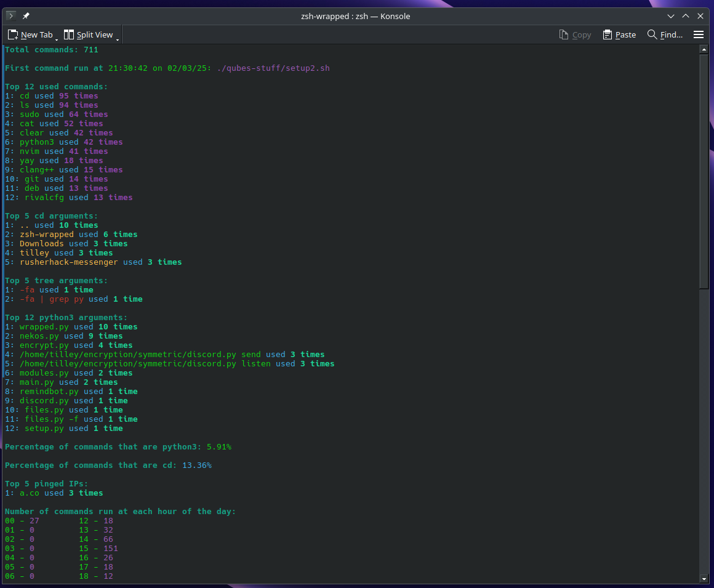Image resolution: width=714 pixels, height=588 pixels.
Task: Click the Copy icon in toolbar
Action: point(563,35)
